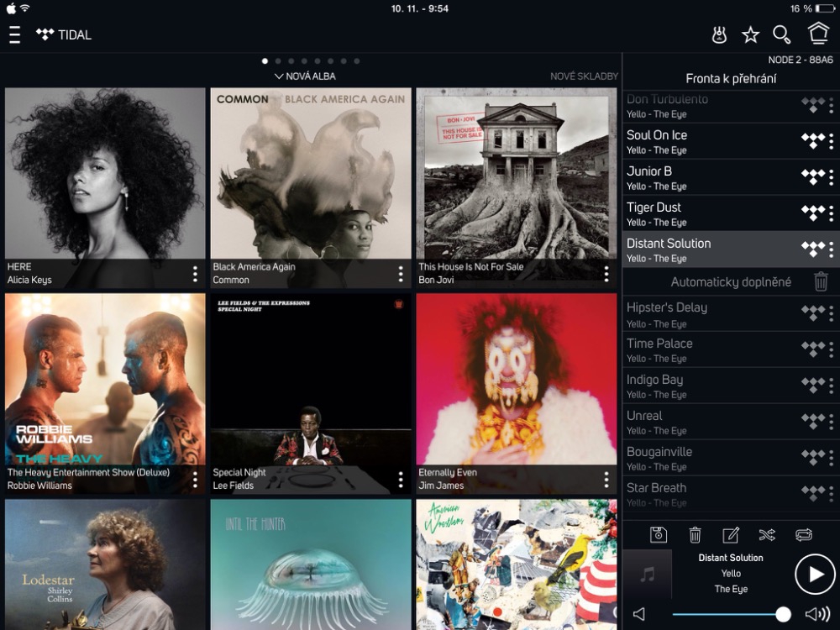
Task: Open now playing album art thumbnail
Action: [647, 574]
